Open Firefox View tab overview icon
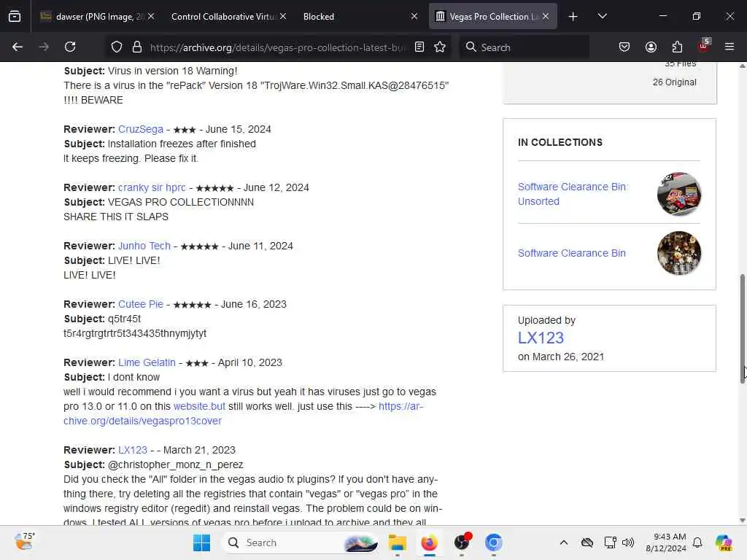Image resolution: width=747 pixels, height=560 pixels. tap(15, 16)
